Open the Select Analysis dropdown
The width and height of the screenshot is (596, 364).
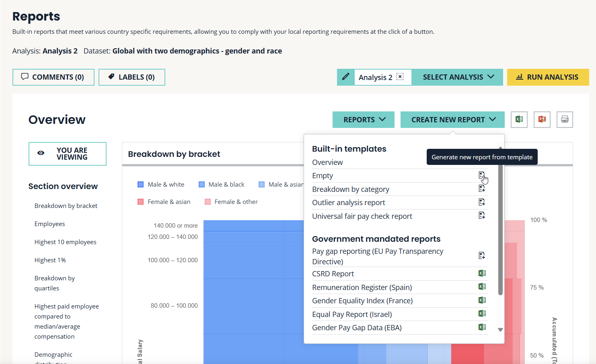pyautogui.click(x=458, y=77)
